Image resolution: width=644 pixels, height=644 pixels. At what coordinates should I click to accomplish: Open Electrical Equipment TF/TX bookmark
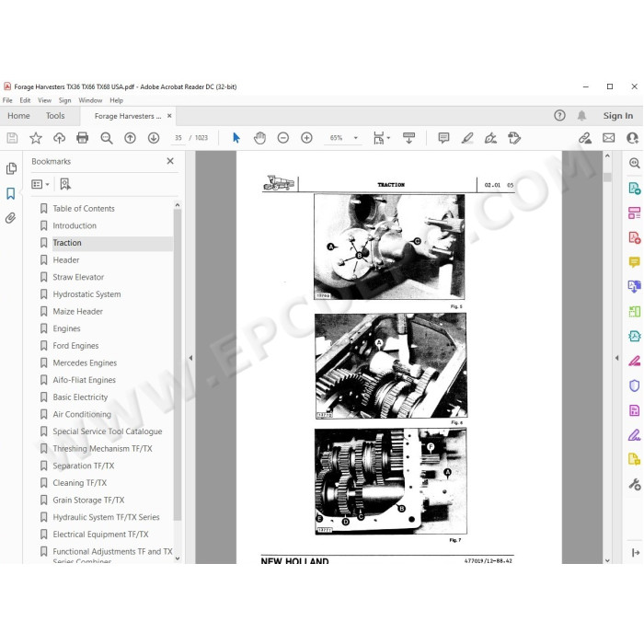(100, 535)
